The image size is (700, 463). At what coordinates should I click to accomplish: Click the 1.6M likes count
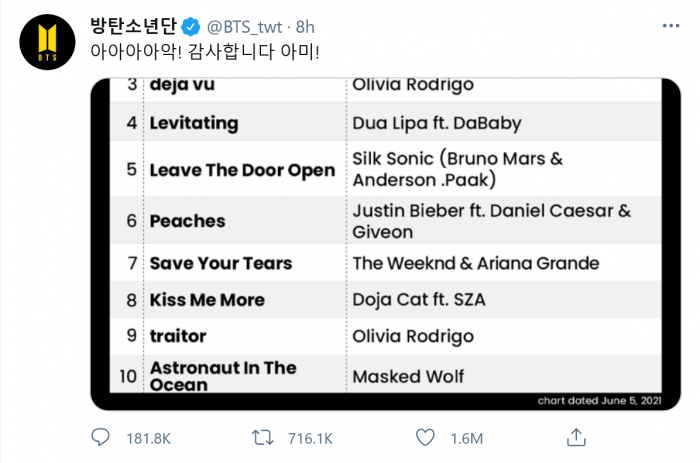point(466,439)
